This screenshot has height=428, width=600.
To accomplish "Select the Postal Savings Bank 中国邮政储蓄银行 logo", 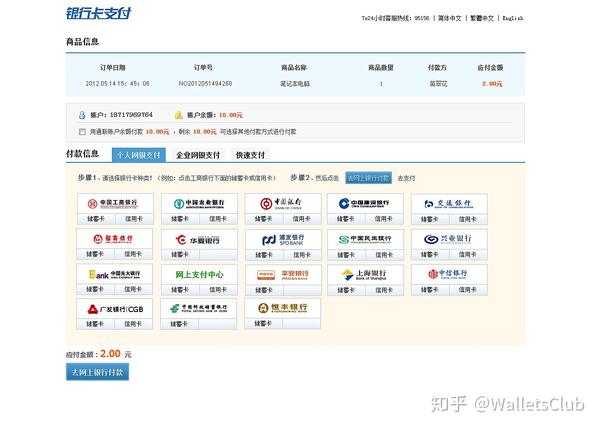I will point(199,308).
